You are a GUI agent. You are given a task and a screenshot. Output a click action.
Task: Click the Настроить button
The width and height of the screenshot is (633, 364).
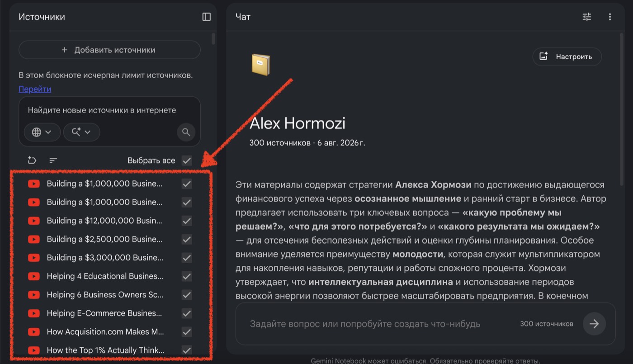(567, 57)
